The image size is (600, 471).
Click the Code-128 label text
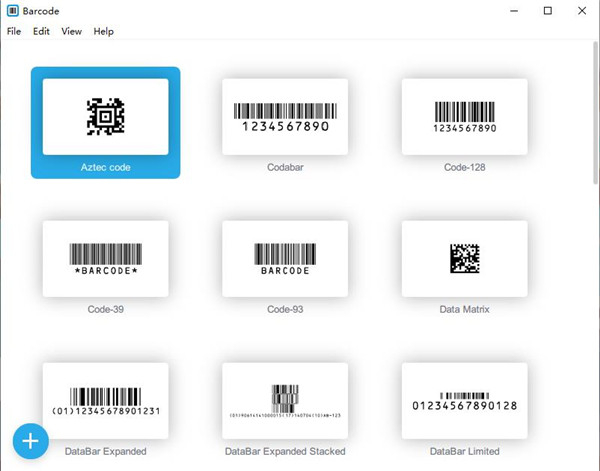point(465,167)
